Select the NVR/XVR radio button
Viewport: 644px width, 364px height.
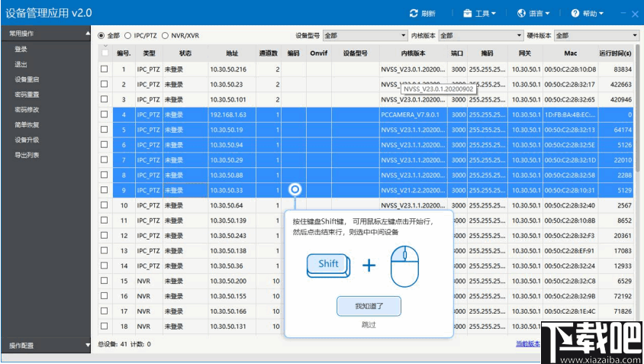(x=165, y=36)
